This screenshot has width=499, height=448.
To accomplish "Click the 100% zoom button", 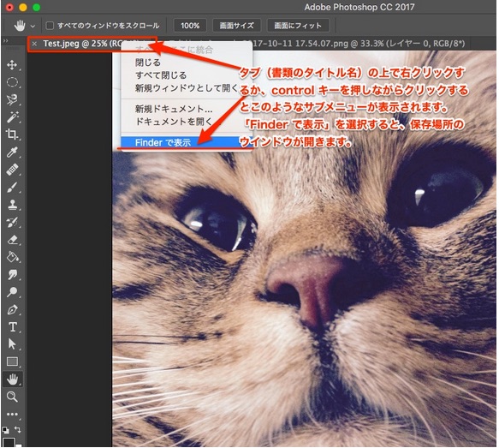I will coord(190,26).
